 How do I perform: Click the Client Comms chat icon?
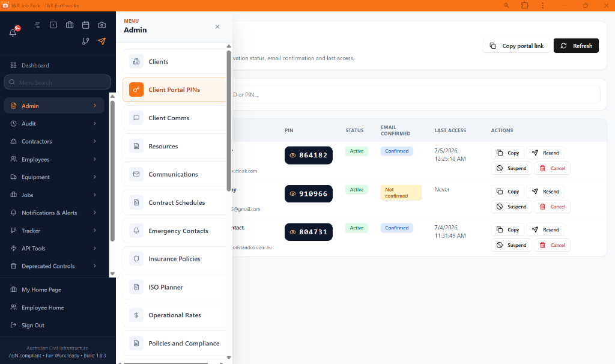[136, 118]
